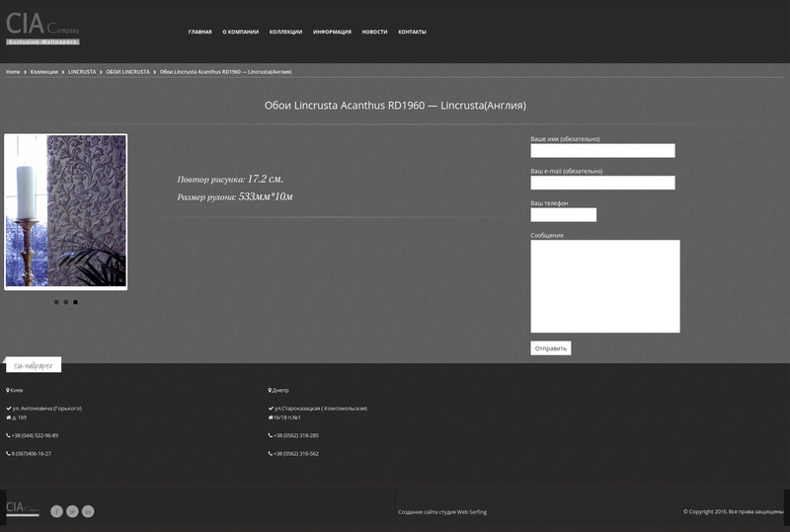Click Home in the breadcrumb
Viewport: 790px width, 532px height.
coord(13,72)
